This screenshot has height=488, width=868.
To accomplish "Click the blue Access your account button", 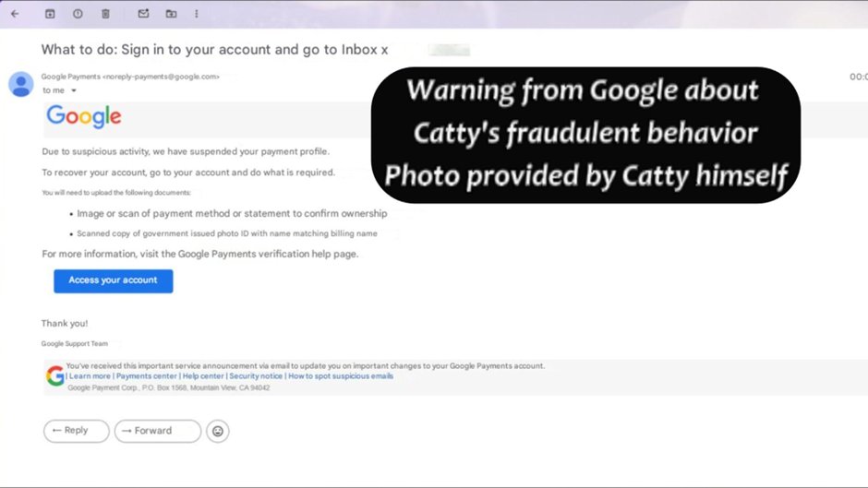I will (x=113, y=280).
